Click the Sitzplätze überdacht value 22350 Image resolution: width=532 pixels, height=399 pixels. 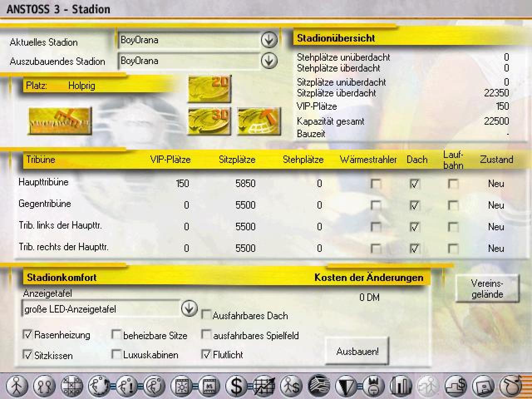(496, 93)
